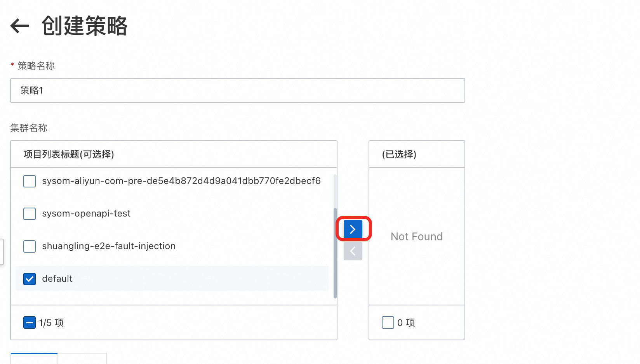
Task: Focus the 策略名称 input field
Action: (238, 90)
